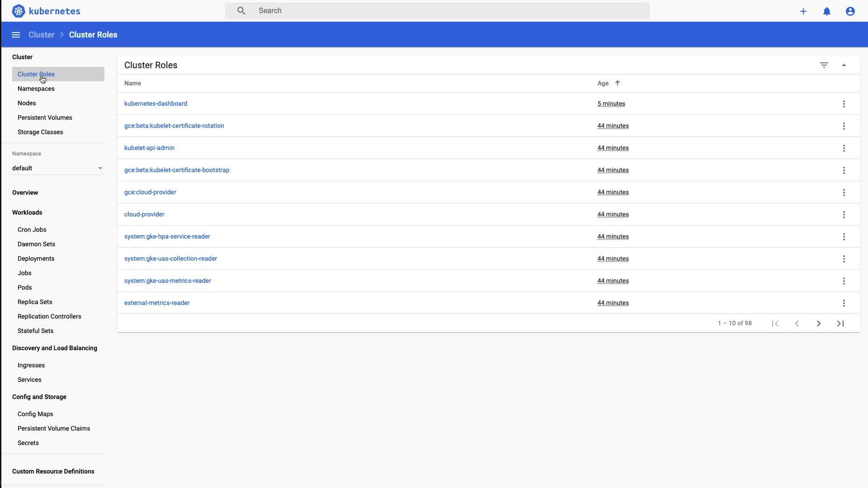Collapse the Cluster Roles card
This screenshot has width=868, height=488.
pos(844,65)
